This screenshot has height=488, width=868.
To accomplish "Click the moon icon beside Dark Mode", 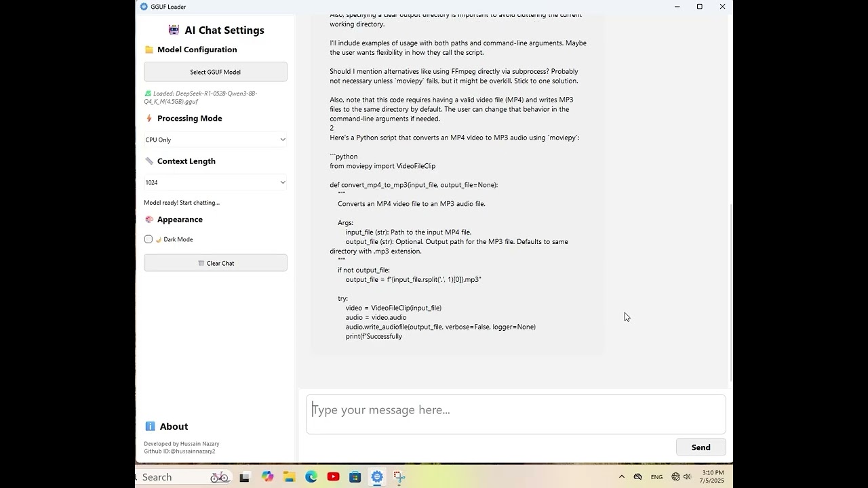I will click(159, 239).
